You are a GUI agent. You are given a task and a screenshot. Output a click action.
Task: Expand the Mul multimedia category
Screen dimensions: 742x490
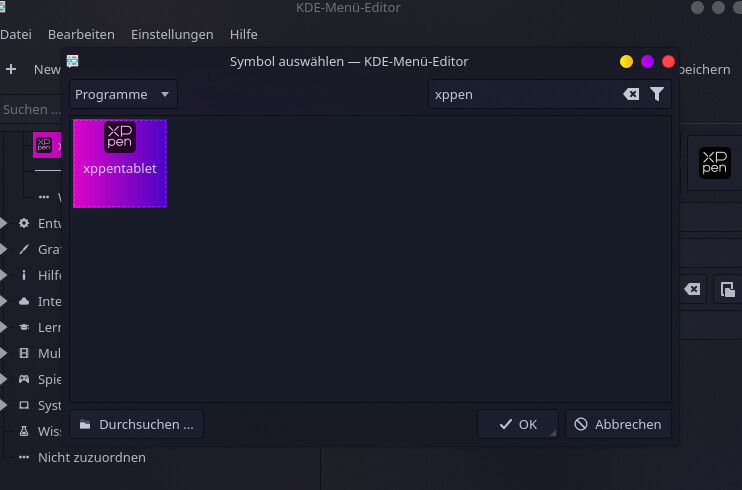click(x=3, y=353)
